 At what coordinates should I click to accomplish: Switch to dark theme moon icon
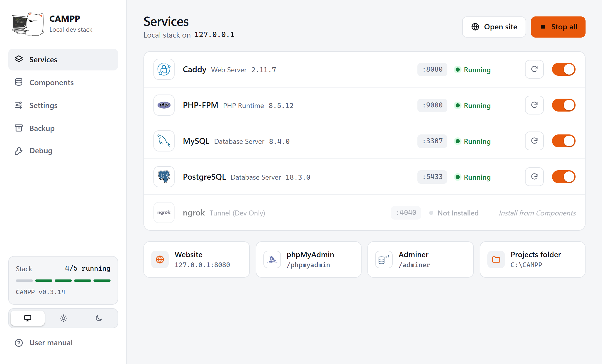tap(99, 318)
